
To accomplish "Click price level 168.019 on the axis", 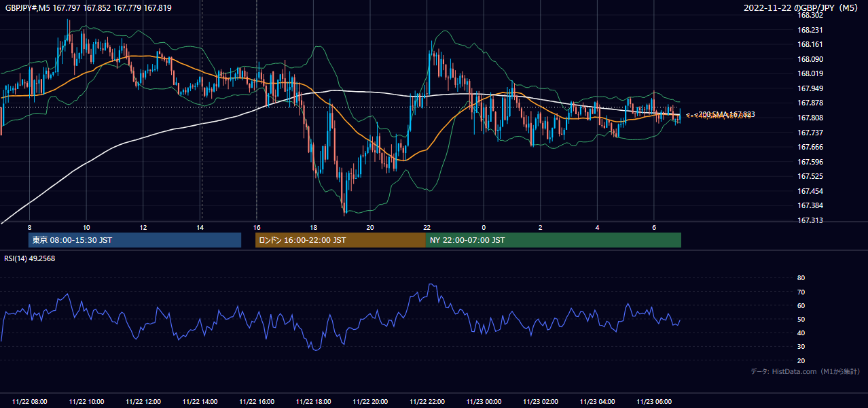I will pyautogui.click(x=810, y=73).
